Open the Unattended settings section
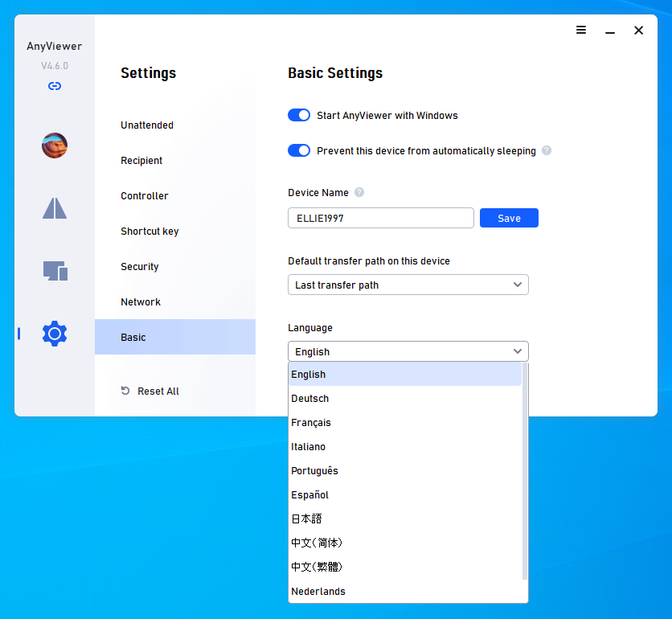 pyautogui.click(x=175, y=125)
